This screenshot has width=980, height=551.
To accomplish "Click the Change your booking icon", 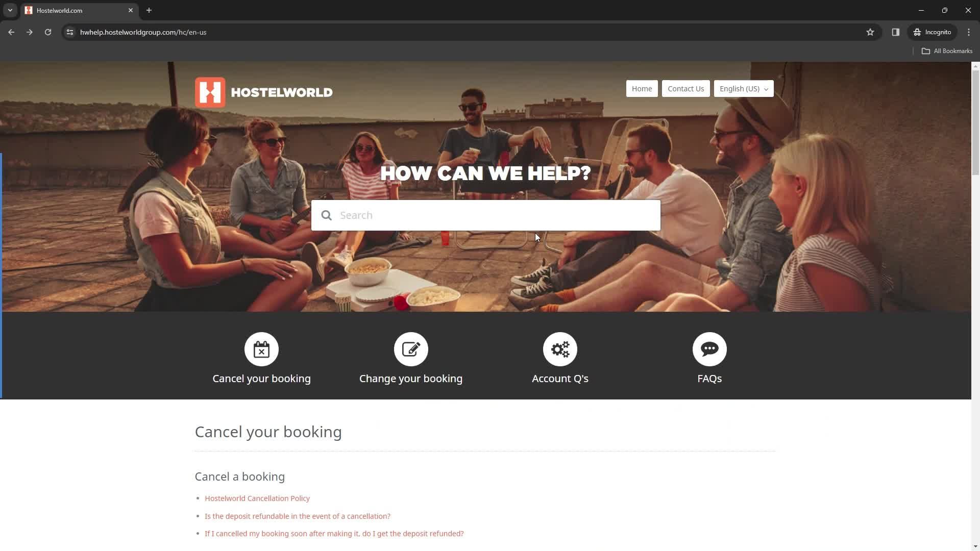I will tap(410, 348).
